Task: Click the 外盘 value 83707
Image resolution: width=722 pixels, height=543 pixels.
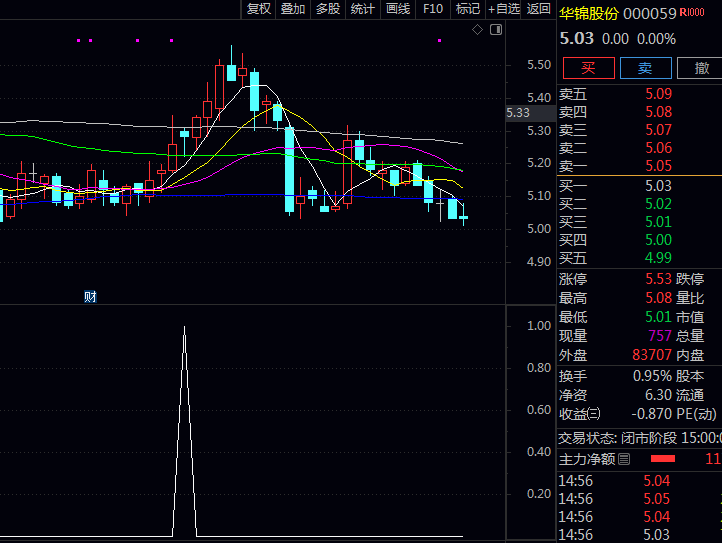Action: (x=652, y=355)
